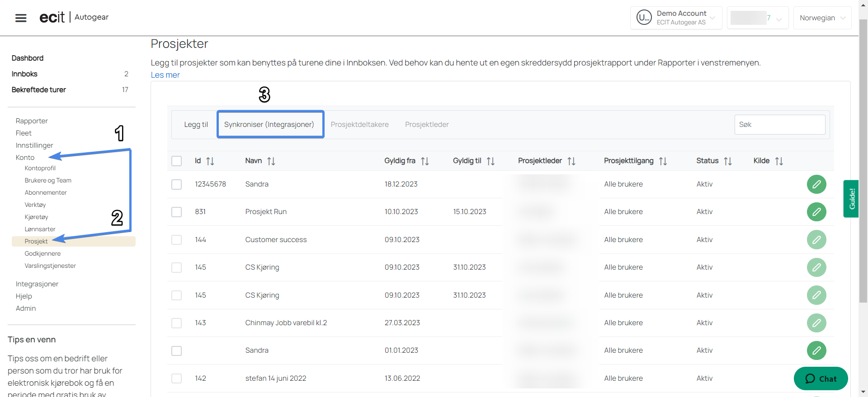Open Brukere og Team in sidebar
868x397 pixels.
(48, 181)
